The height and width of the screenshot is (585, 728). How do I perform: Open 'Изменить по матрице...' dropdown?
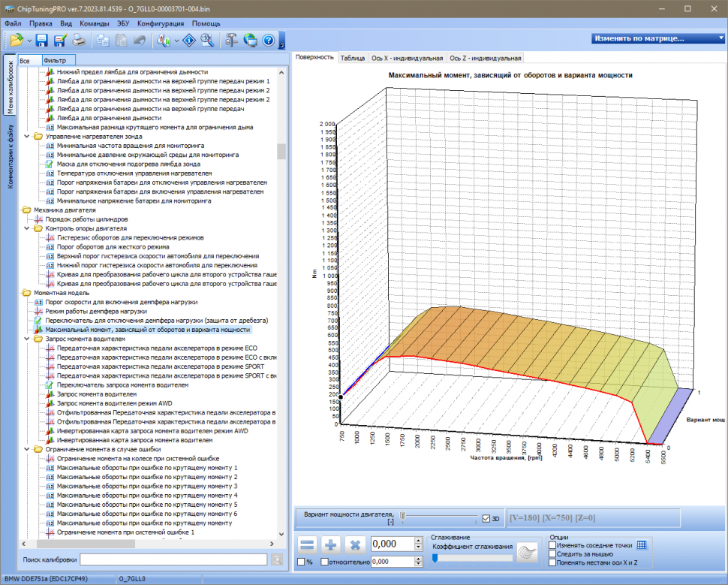coord(655,38)
